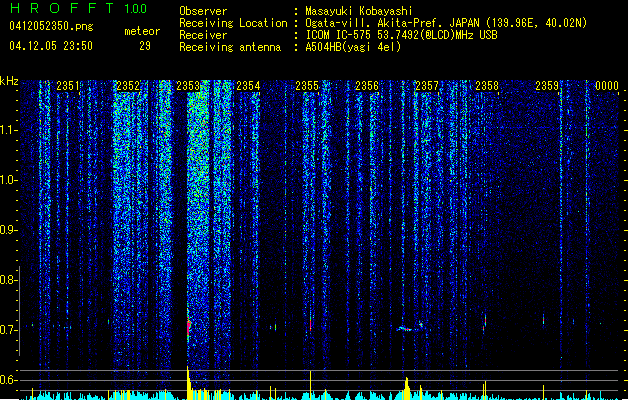Click the 2357 time marker
629x400 pixels.
coord(427,86)
